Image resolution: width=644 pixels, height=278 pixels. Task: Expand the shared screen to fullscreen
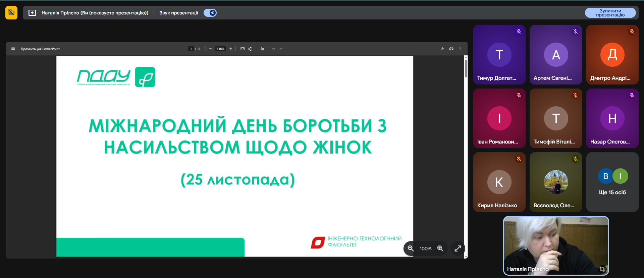pyautogui.click(x=458, y=248)
